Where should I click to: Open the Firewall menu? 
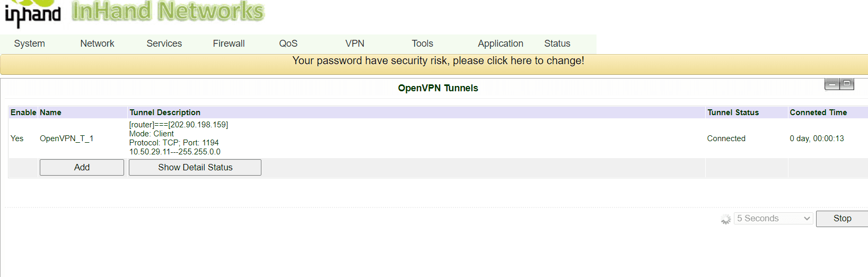(x=229, y=44)
